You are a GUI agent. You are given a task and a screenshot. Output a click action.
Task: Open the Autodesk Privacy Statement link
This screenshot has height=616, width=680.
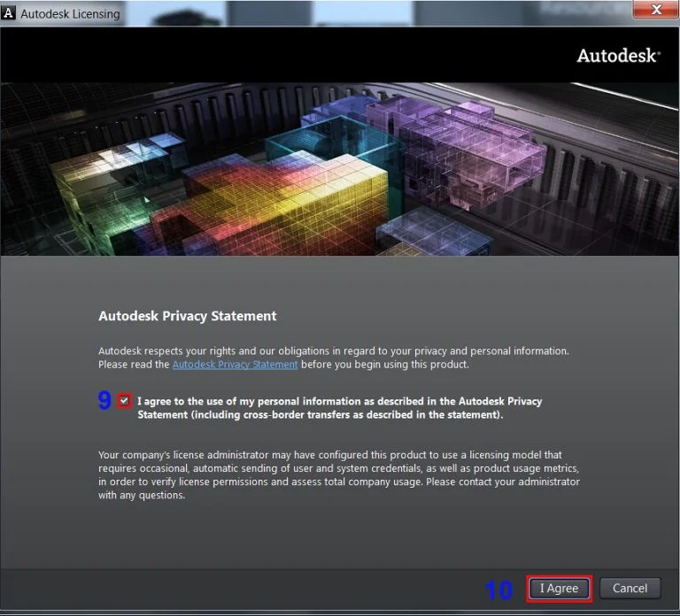tap(235, 364)
